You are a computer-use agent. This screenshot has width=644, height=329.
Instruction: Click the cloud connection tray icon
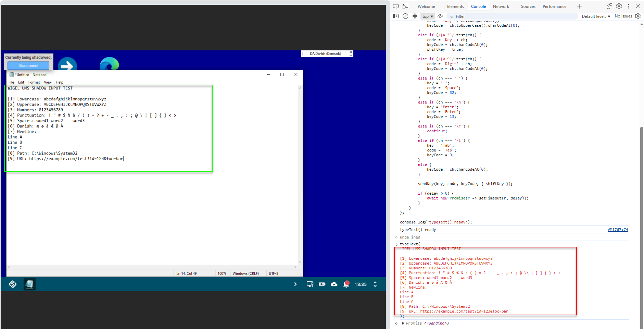pyautogui.click(x=334, y=284)
